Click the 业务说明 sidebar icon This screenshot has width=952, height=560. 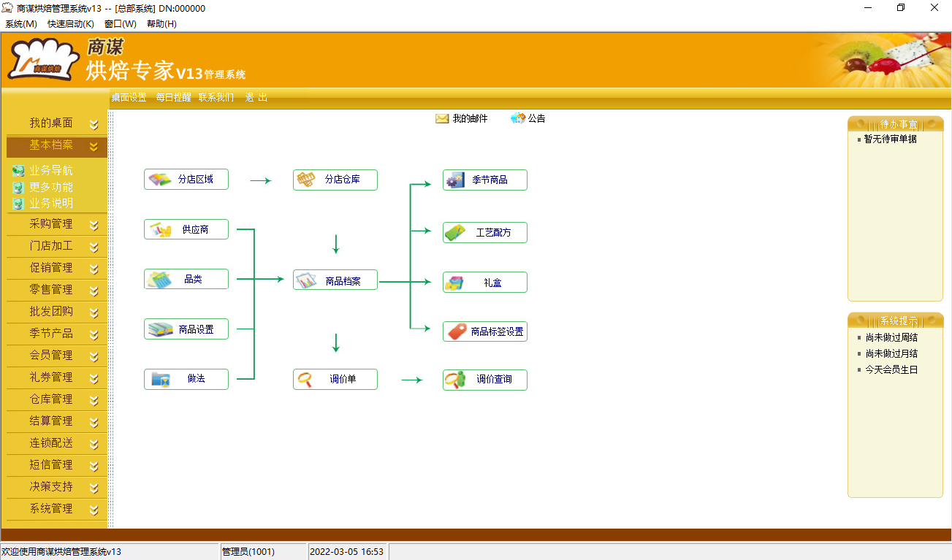click(18, 204)
